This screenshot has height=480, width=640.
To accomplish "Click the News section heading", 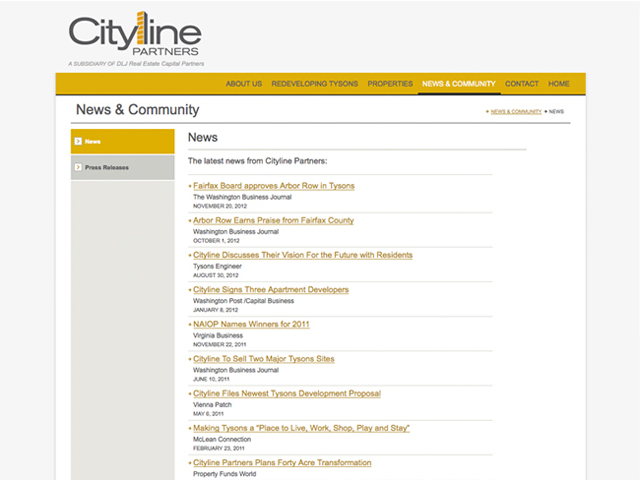I will 203,138.
